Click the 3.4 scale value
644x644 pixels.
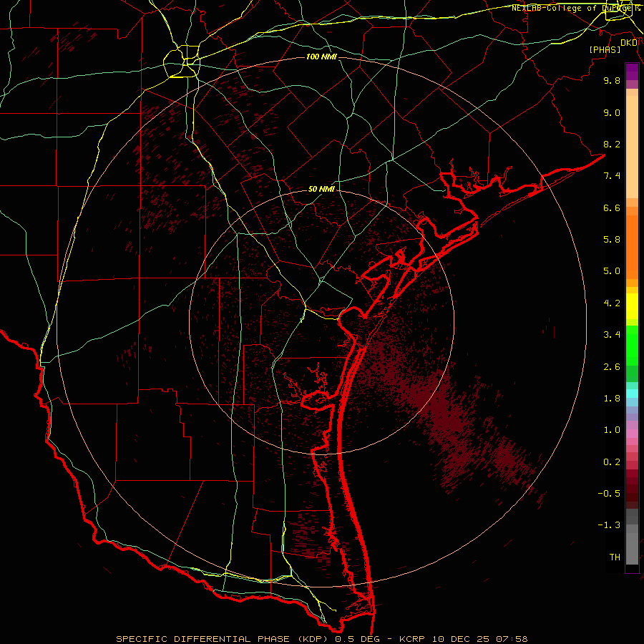point(612,335)
